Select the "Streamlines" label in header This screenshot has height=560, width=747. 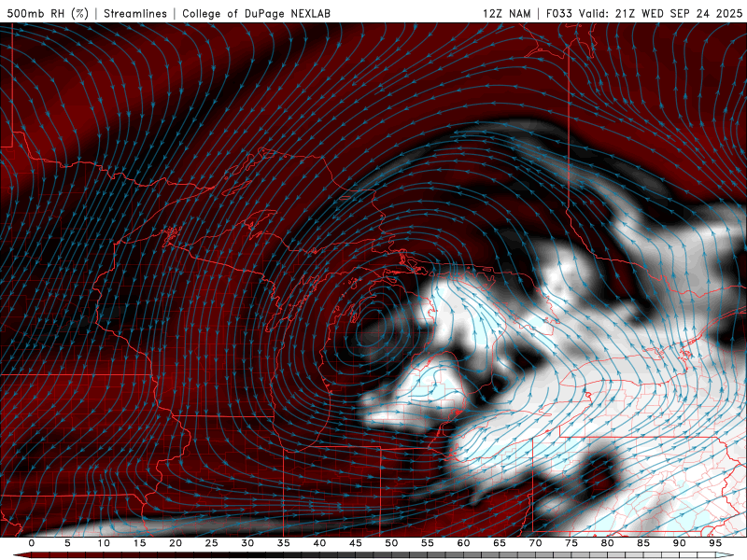[135, 13]
